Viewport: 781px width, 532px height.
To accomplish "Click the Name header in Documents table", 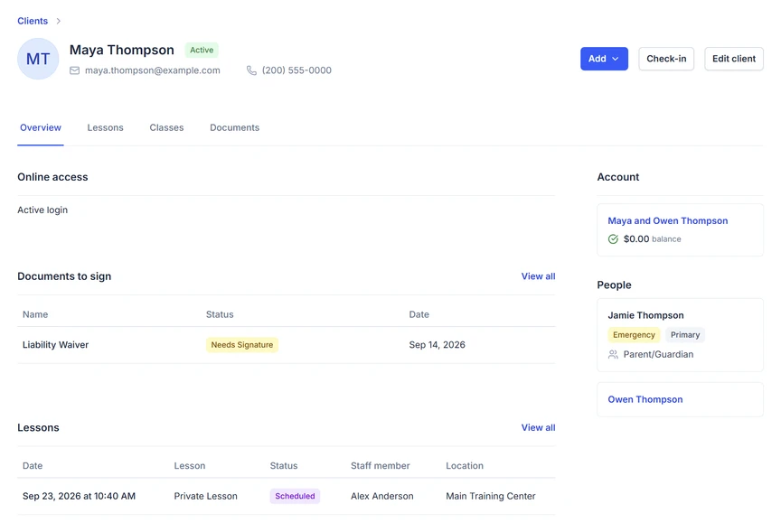I will coord(35,314).
